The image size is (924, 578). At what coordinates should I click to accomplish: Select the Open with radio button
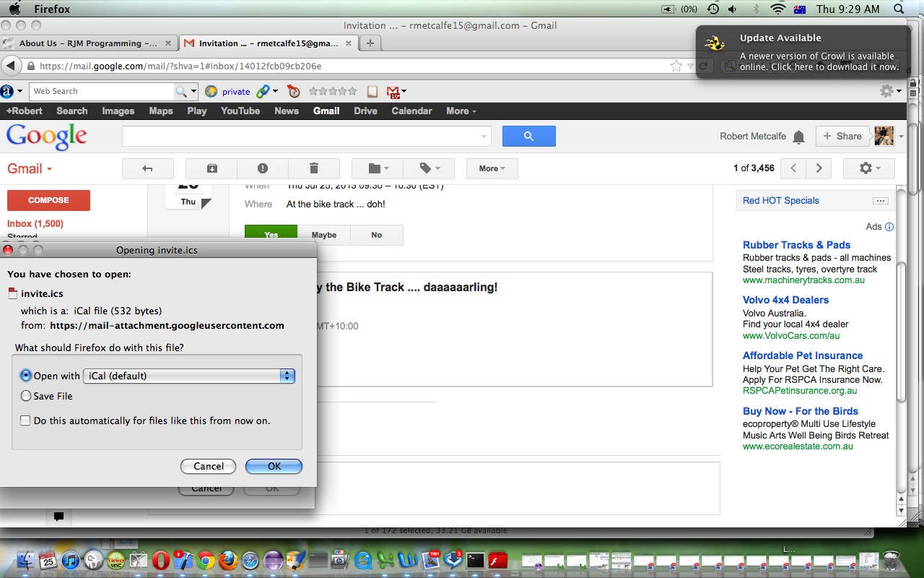26,376
